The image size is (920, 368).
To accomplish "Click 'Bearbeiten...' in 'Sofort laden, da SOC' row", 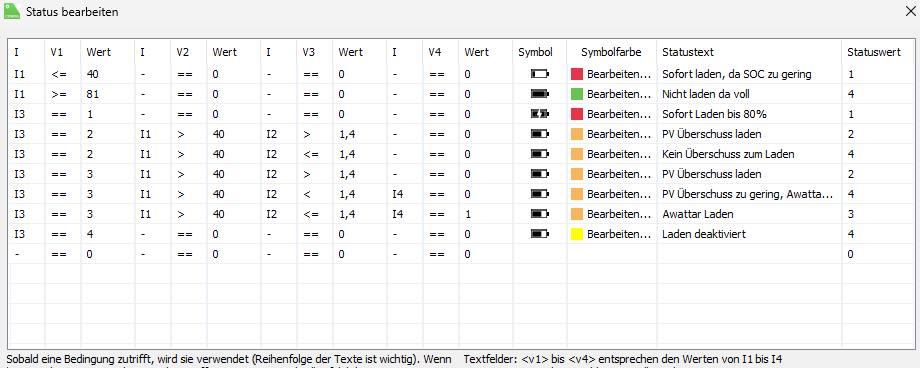I will (x=620, y=74).
